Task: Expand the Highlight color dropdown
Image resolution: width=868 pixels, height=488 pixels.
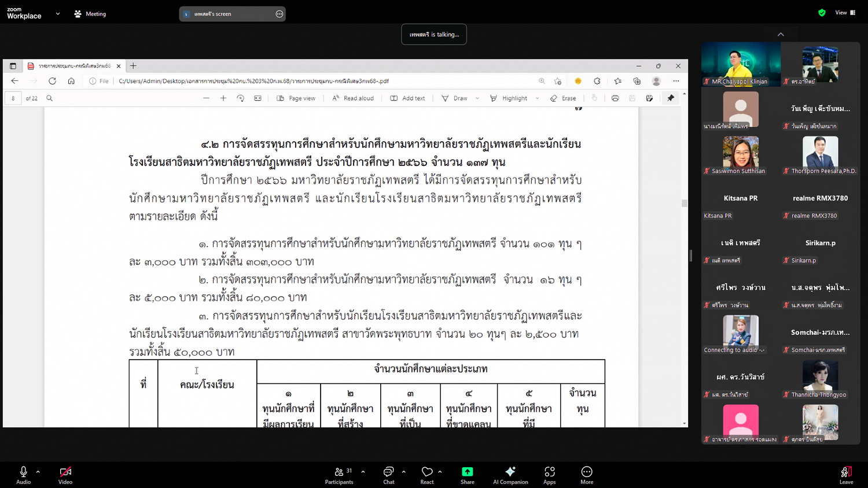Action: pos(538,98)
